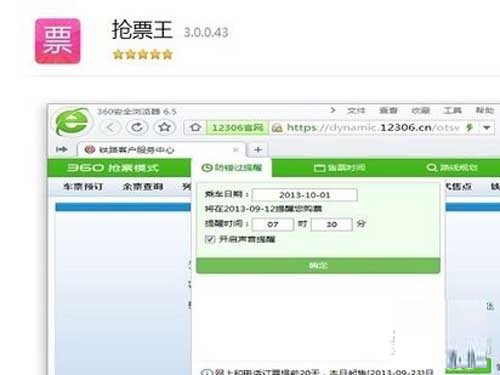
Task: Click the 360 抢票模式 label
Action: coord(113,168)
